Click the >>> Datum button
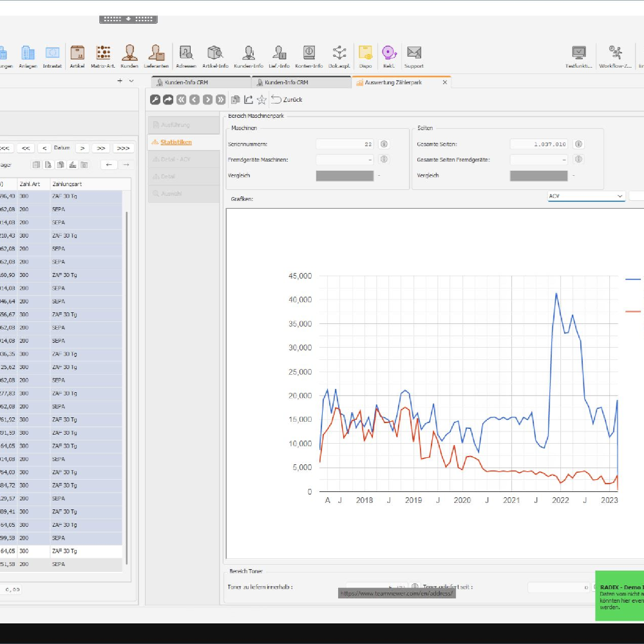The height and width of the screenshot is (644, 644). (x=123, y=148)
